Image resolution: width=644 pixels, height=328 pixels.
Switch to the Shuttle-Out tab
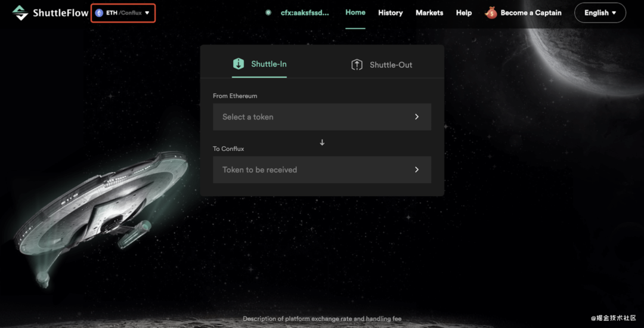pyautogui.click(x=382, y=64)
